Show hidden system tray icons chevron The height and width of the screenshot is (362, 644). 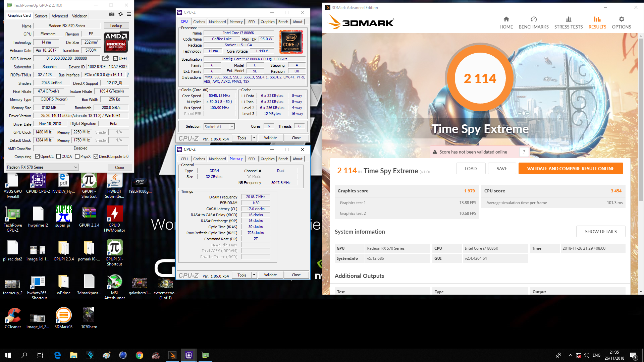[570, 355]
